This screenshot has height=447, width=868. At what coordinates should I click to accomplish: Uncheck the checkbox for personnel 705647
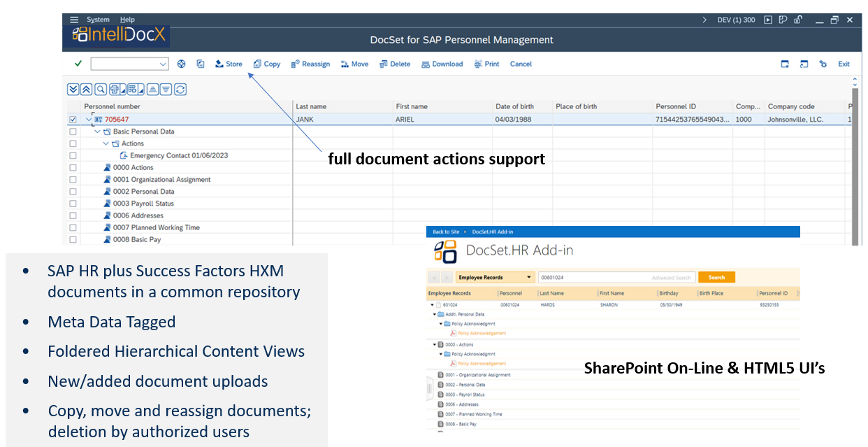[73, 120]
